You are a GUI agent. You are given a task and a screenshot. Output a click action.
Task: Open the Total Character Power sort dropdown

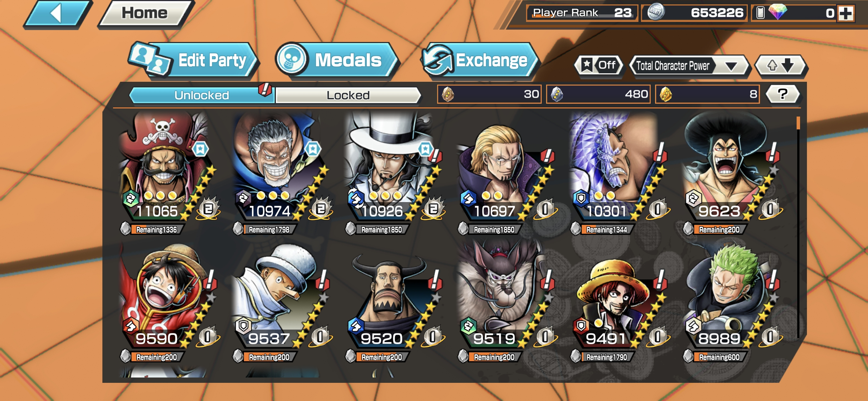[688, 65]
